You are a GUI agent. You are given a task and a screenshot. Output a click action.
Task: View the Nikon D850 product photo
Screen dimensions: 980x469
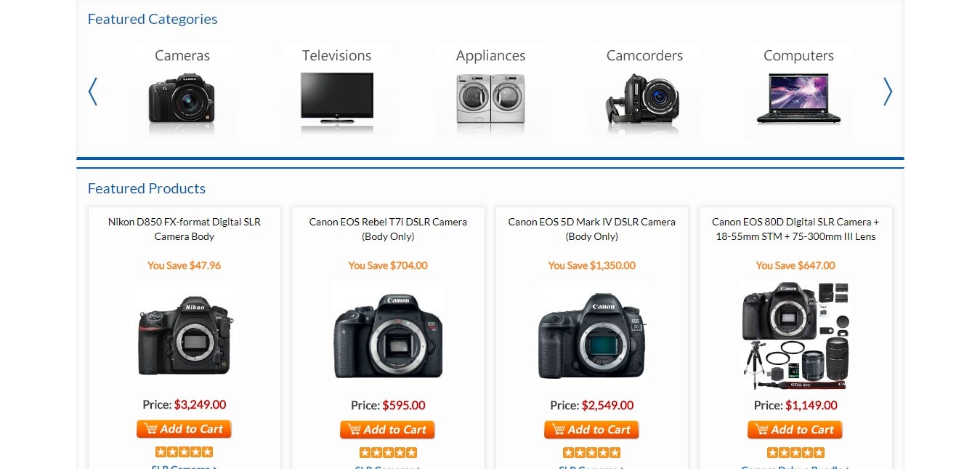pyautogui.click(x=185, y=334)
